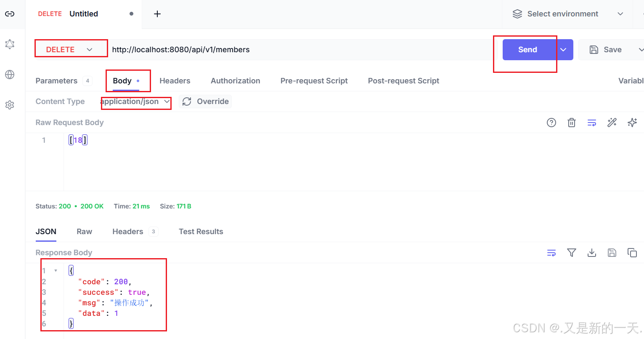Click the "msg" response line

[x=115, y=303]
